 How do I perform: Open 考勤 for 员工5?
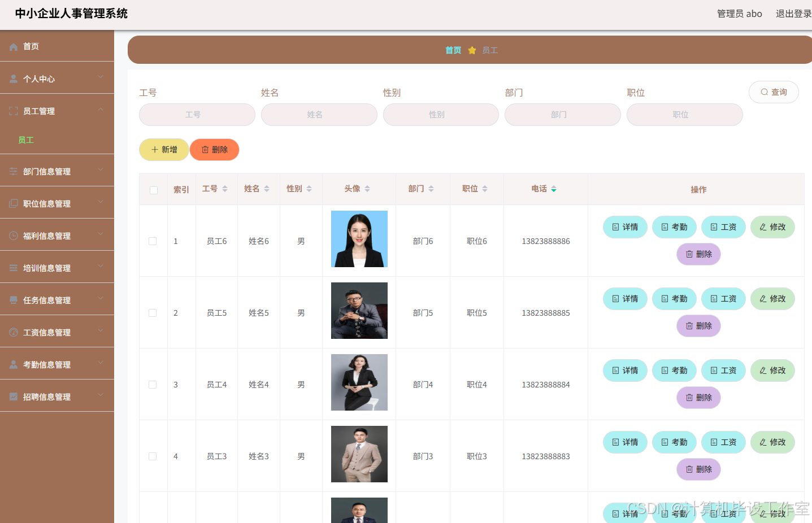click(674, 299)
